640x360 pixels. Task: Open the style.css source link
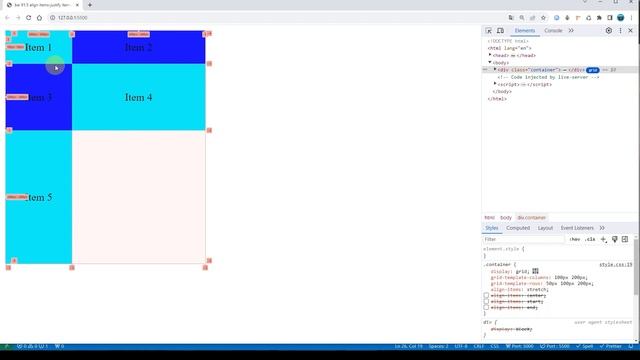click(616, 264)
